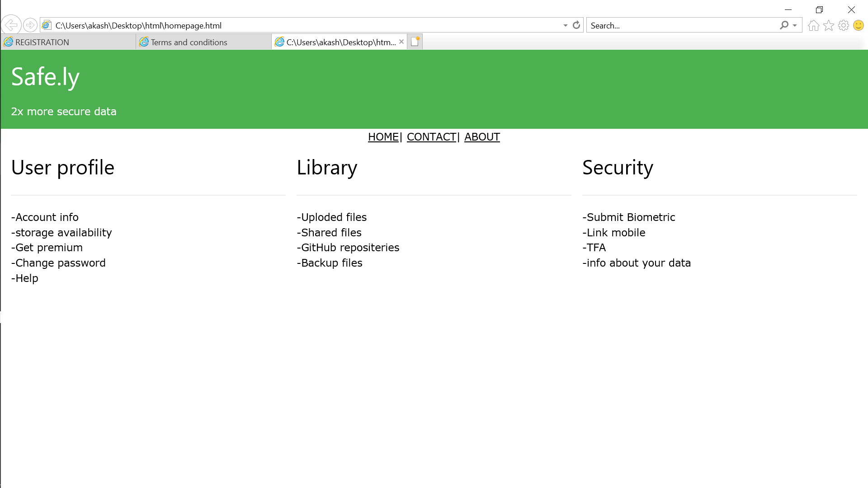The image size is (868, 488).
Task: Click the smiley feedback icon
Action: (x=858, y=25)
